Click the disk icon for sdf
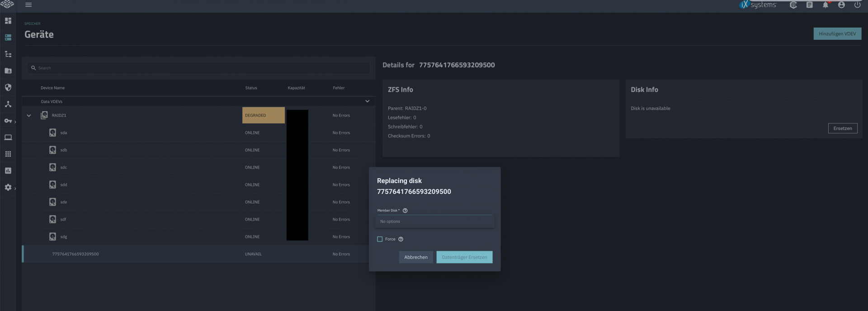 (x=52, y=219)
